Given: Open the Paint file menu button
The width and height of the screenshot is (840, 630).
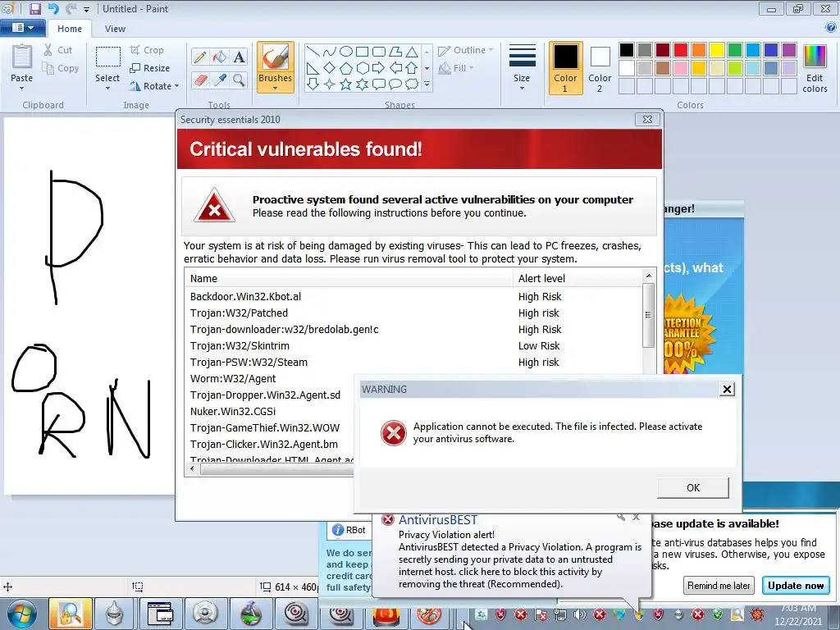Looking at the screenshot, I should [x=22, y=28].
